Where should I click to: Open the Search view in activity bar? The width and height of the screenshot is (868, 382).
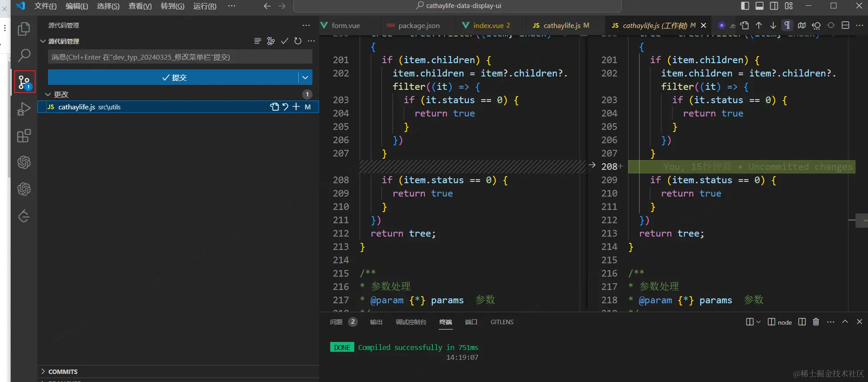click(x=24, y=56)
